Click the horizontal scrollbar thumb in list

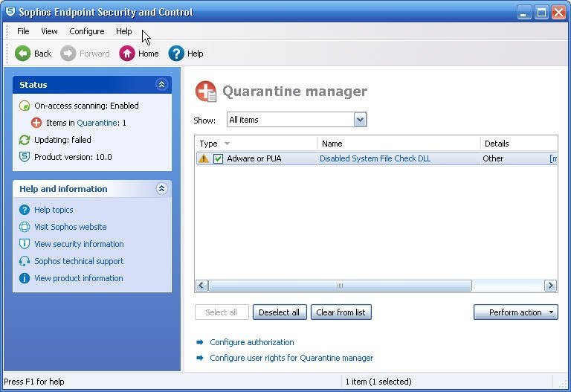(340, 286)
